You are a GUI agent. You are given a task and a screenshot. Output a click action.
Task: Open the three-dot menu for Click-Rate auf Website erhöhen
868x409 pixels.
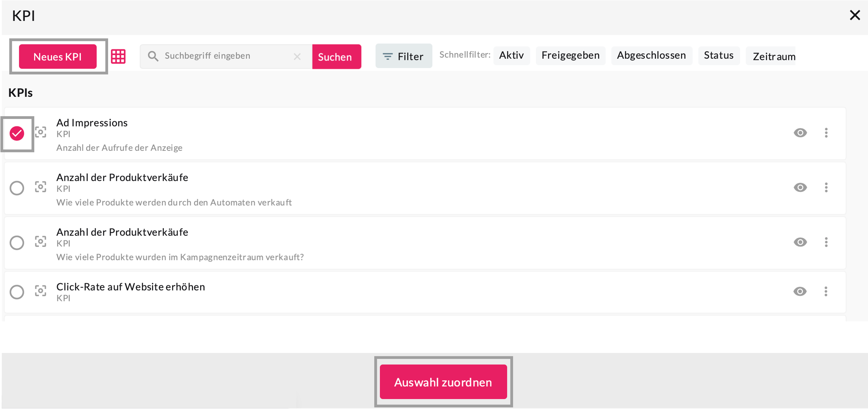[x=826, y=291]
